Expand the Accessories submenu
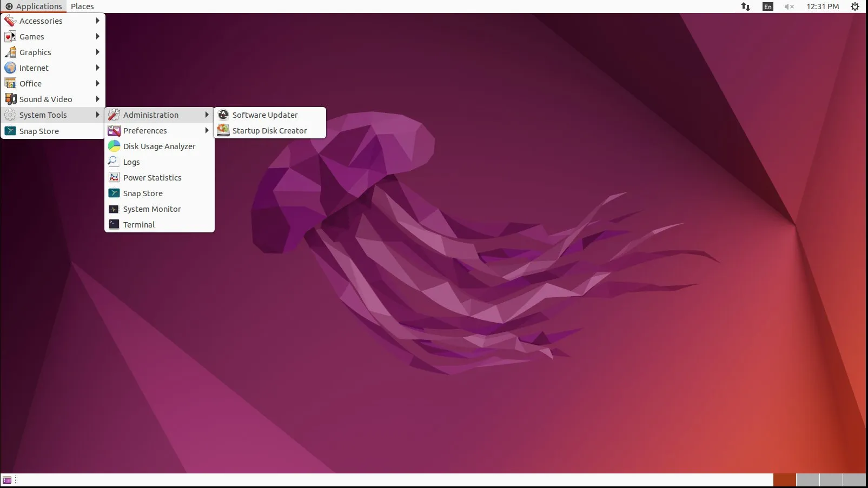The image size is (868, 488). (41, 21)
